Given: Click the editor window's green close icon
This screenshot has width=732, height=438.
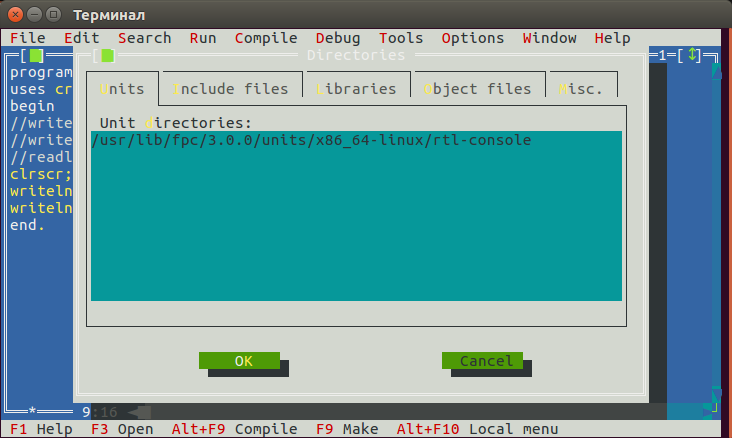Looking at the screenshot, I should pos(36,56).
